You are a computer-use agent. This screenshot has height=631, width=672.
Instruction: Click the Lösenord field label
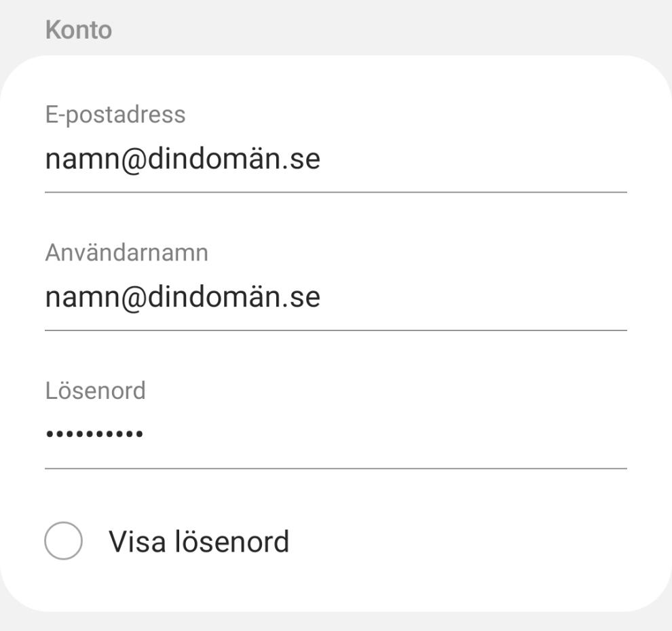click(x=96, y=391)
